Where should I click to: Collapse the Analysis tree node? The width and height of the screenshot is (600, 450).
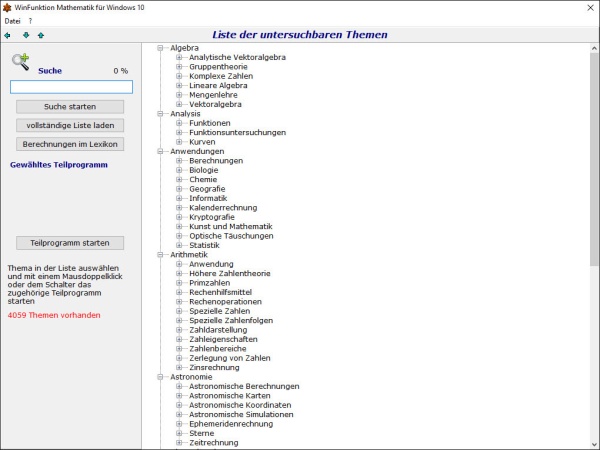coord(160,114)
